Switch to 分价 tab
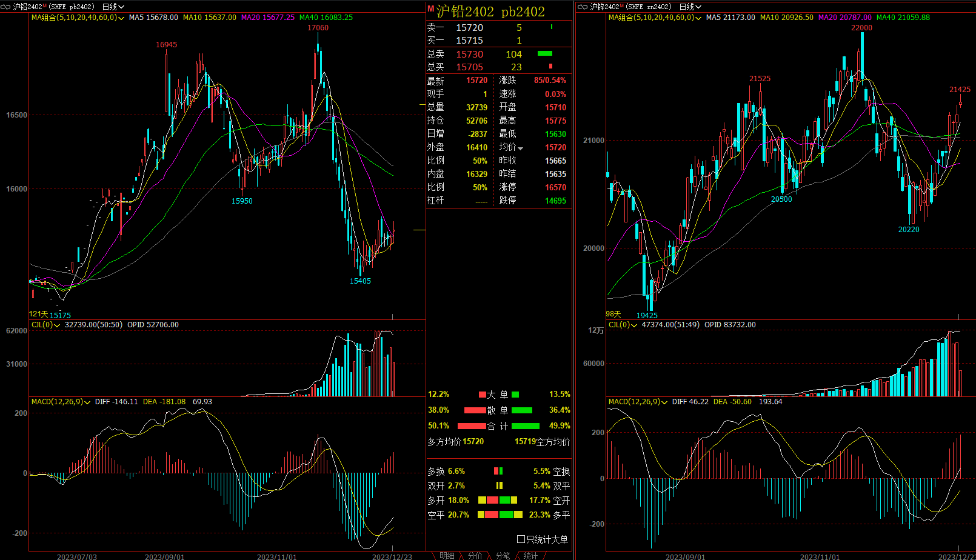 pos(475,555)
